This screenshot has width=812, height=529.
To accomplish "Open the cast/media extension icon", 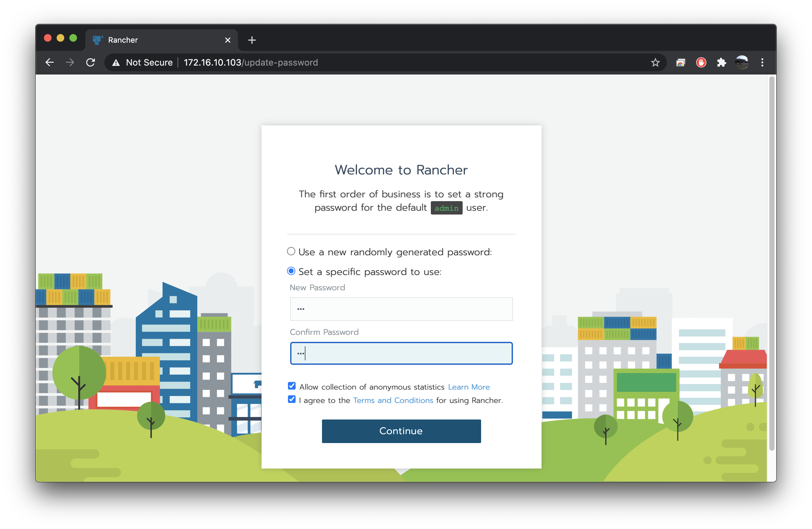I will pos(680,62).
